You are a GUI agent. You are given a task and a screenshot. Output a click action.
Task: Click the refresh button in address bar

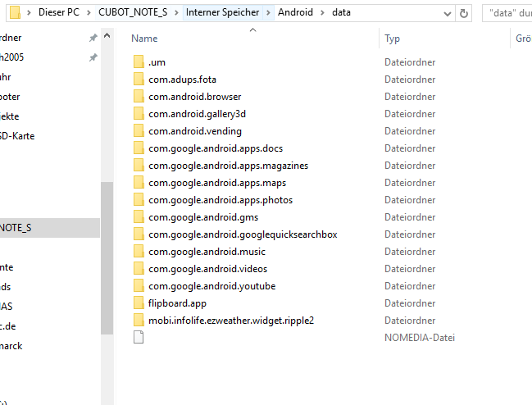[465, 13]
